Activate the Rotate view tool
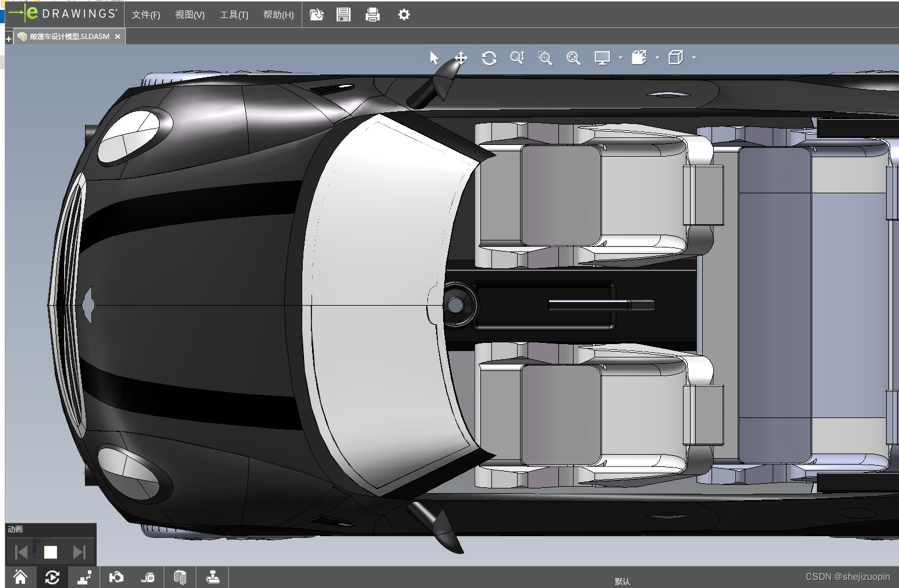The width and height of the screenshot is (899, 588). point(489,58)
